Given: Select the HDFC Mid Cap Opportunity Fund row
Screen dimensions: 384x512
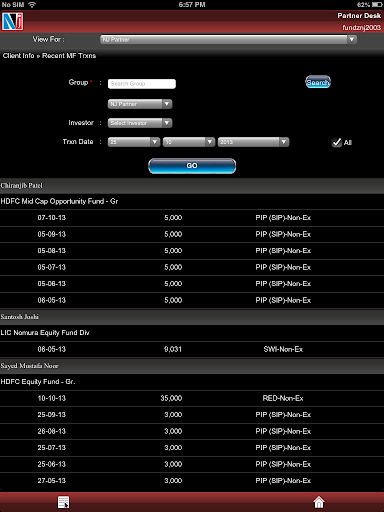Looking at the screenshot, I should 192,201.
